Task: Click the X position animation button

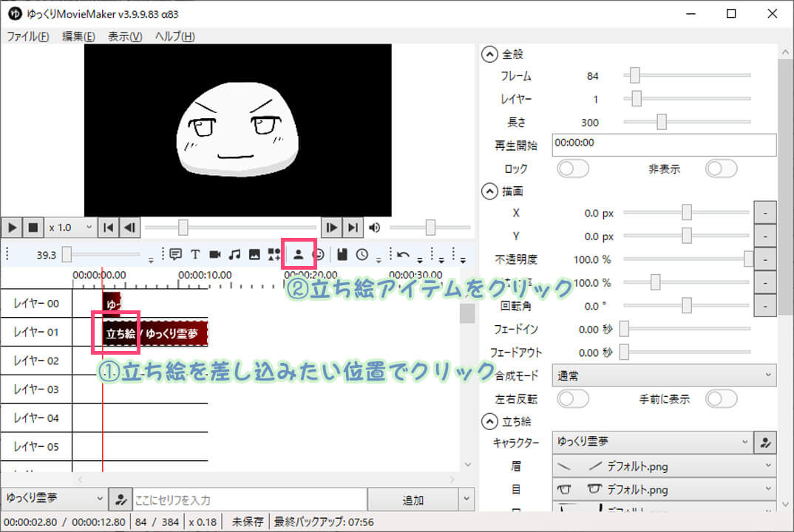Action: (x=765, y=213)
